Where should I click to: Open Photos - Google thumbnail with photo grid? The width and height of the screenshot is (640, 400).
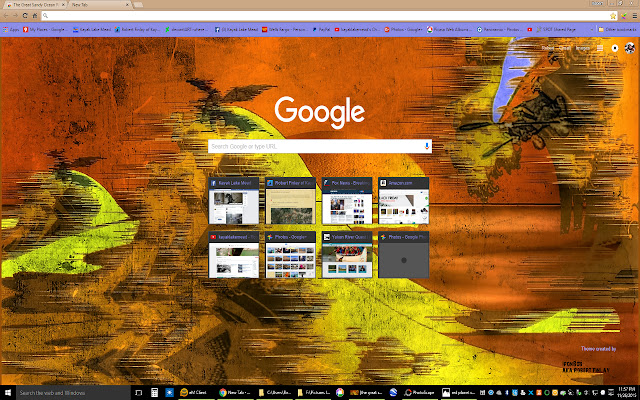pyautogui.click(x=291, y=255)
